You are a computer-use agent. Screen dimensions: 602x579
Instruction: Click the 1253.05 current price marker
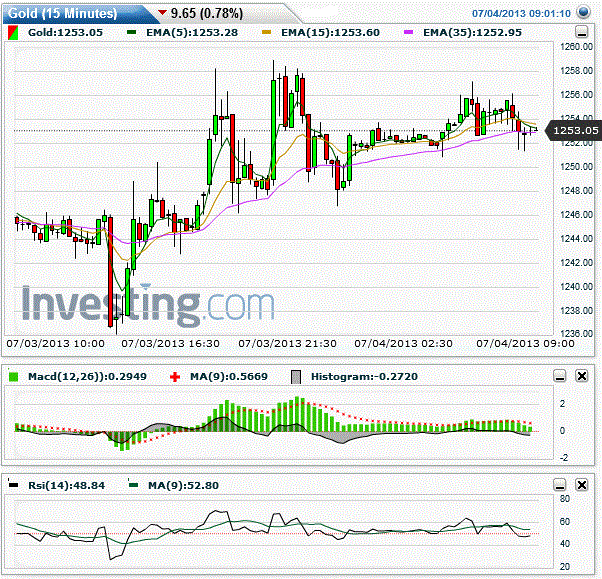(x=573, y=131)
